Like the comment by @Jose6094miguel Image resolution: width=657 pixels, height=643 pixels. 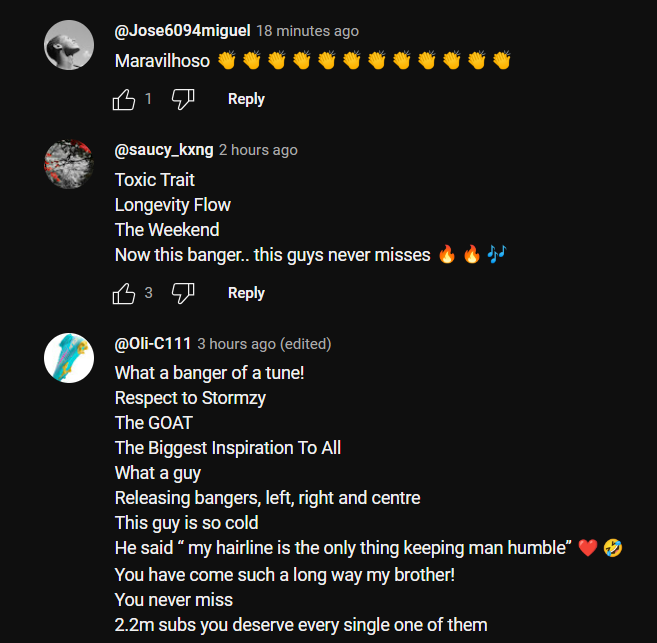pos(124,99)
